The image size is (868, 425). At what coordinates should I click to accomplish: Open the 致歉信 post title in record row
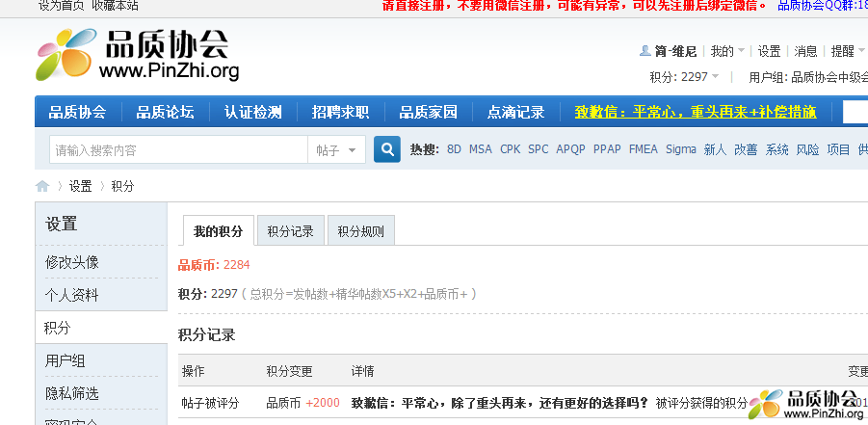(500, 403)
